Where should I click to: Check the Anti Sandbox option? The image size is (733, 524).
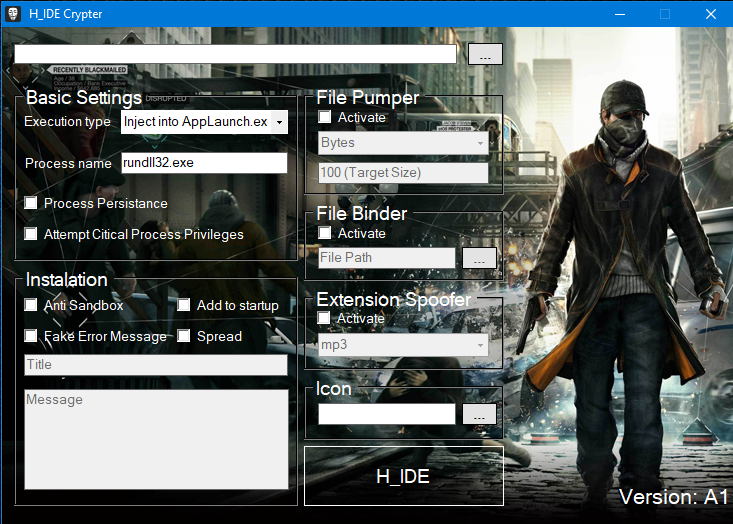click(31, 305)
